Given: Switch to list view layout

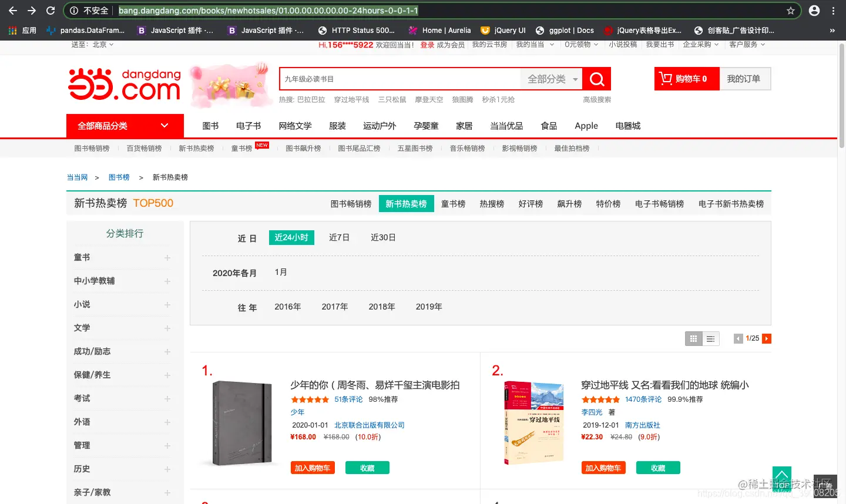Looking at the screenshot, I should pyautogui.click(x=710, y=338).
